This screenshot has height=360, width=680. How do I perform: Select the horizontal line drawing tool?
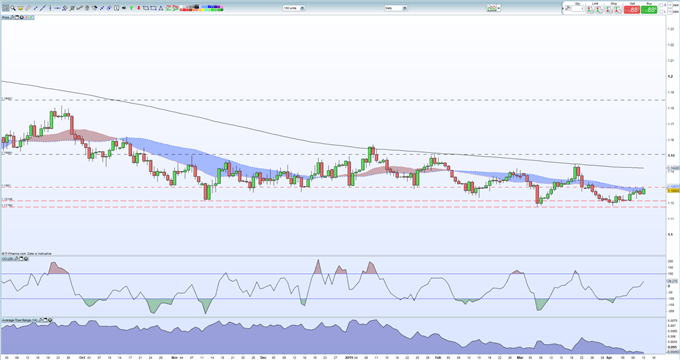pos(57,8)
